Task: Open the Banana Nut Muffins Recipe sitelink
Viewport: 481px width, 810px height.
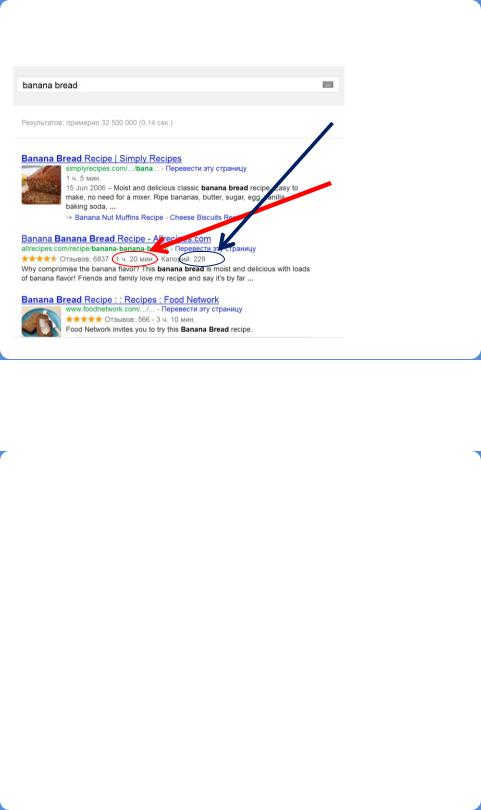Action: click(x=119, y=217)
